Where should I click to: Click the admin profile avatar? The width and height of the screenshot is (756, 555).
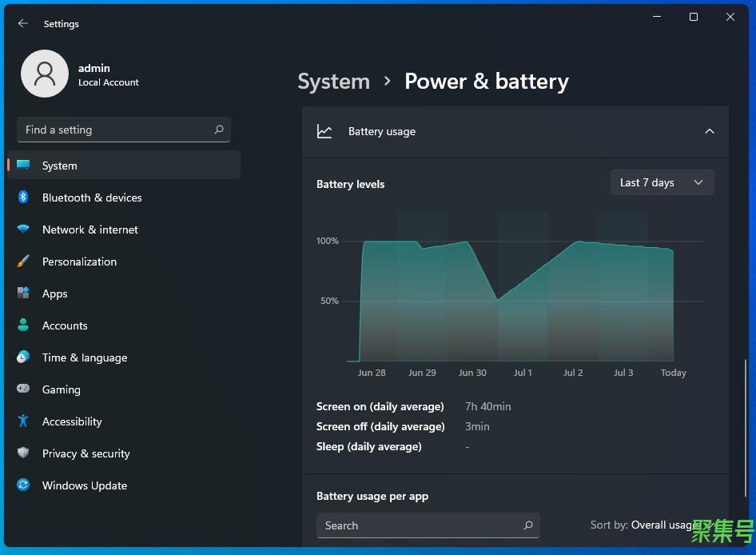(x=45, y=74)
